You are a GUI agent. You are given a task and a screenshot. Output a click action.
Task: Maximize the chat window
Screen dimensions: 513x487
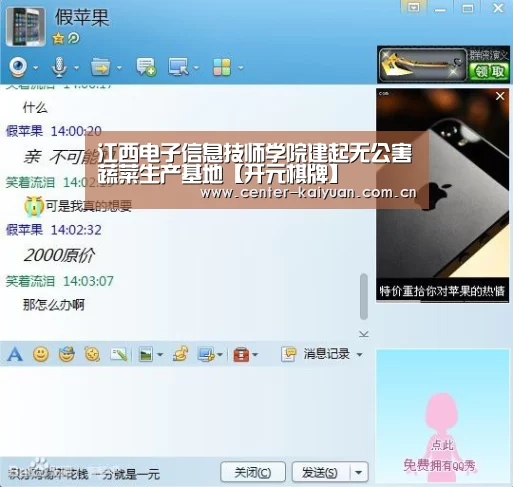coord(468,8)
